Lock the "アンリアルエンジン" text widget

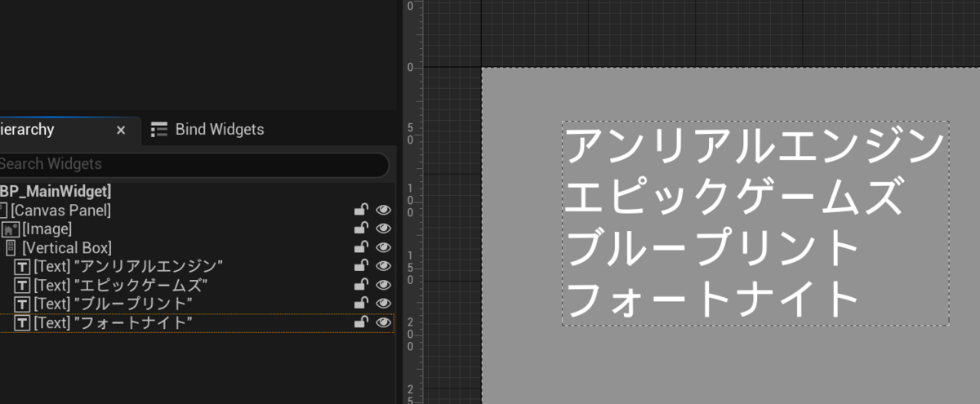[x=361, y=267]
